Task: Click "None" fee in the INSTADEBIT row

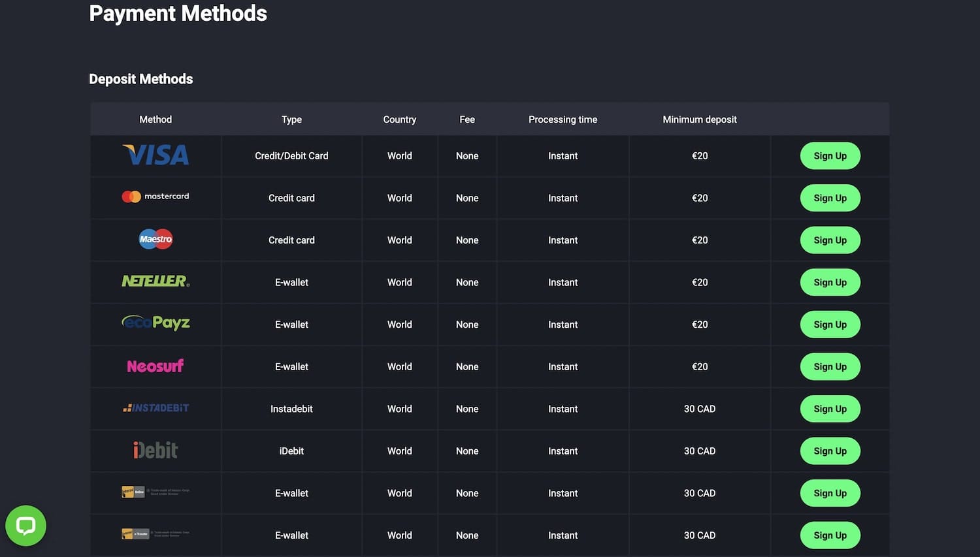Action: [x=467, y=409]
